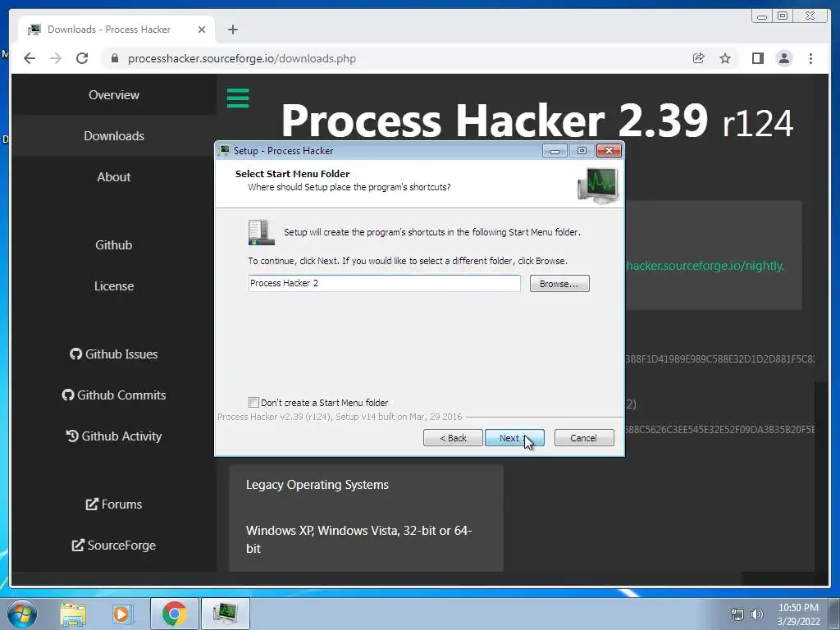Open the Overview sidebar item
This screenshot has height=630, width=840.
click(x=113, y=95)
